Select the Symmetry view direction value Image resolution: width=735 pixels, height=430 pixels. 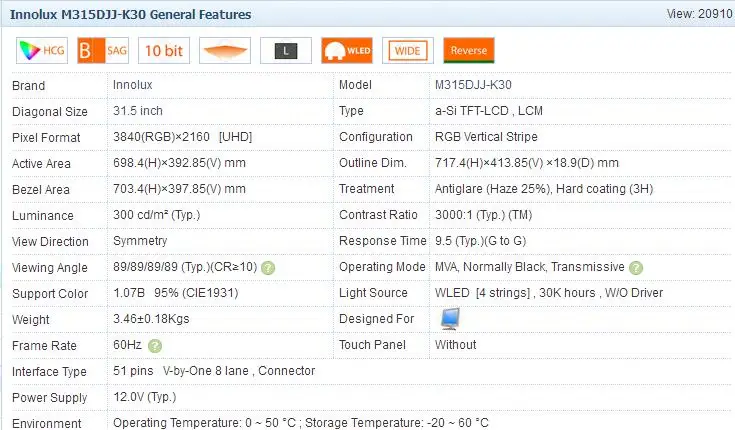(140, 241)
